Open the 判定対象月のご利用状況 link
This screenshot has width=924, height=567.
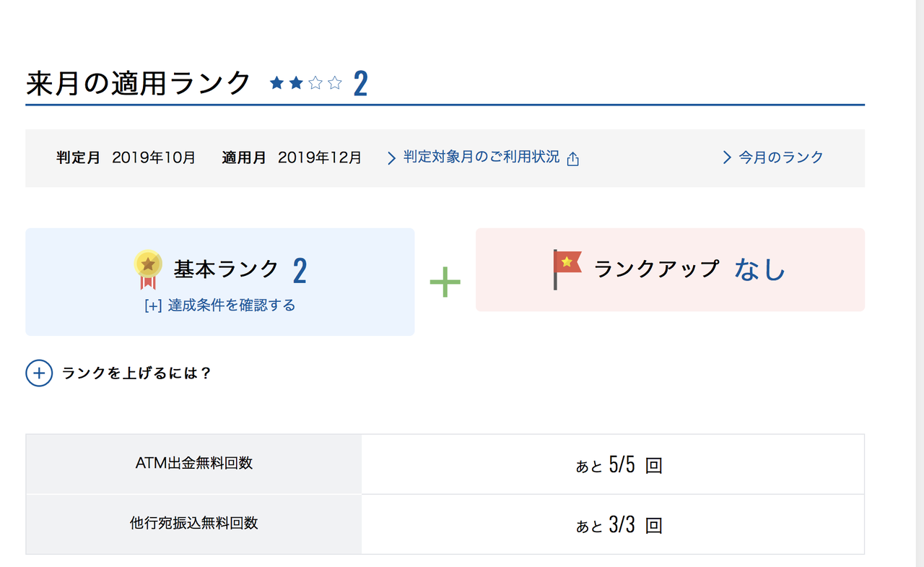(x=481, y=157)
